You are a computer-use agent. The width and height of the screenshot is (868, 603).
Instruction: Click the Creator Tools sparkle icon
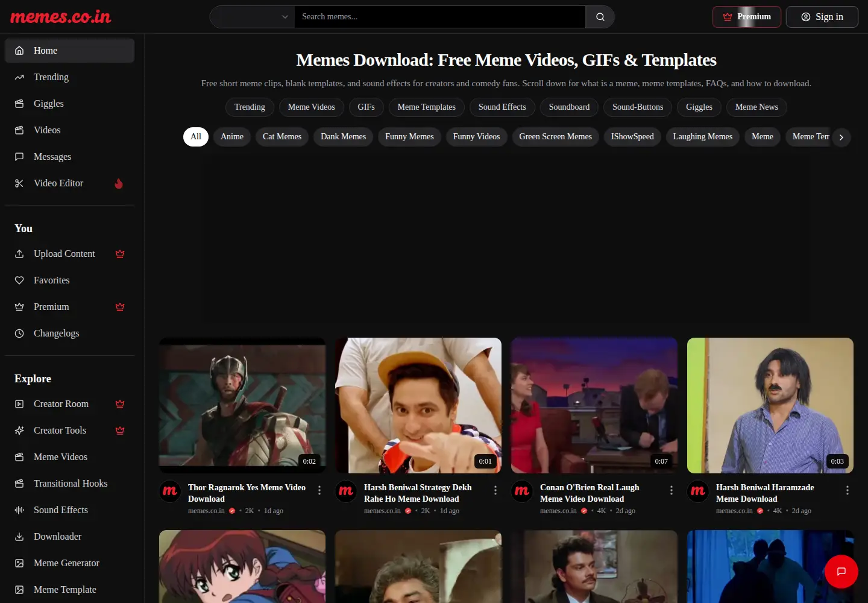(x=19, y=431)
